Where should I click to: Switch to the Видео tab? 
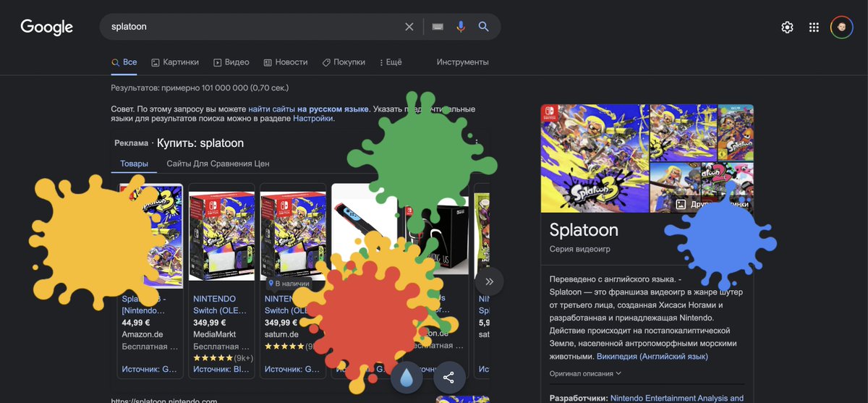tap(231, 62)
